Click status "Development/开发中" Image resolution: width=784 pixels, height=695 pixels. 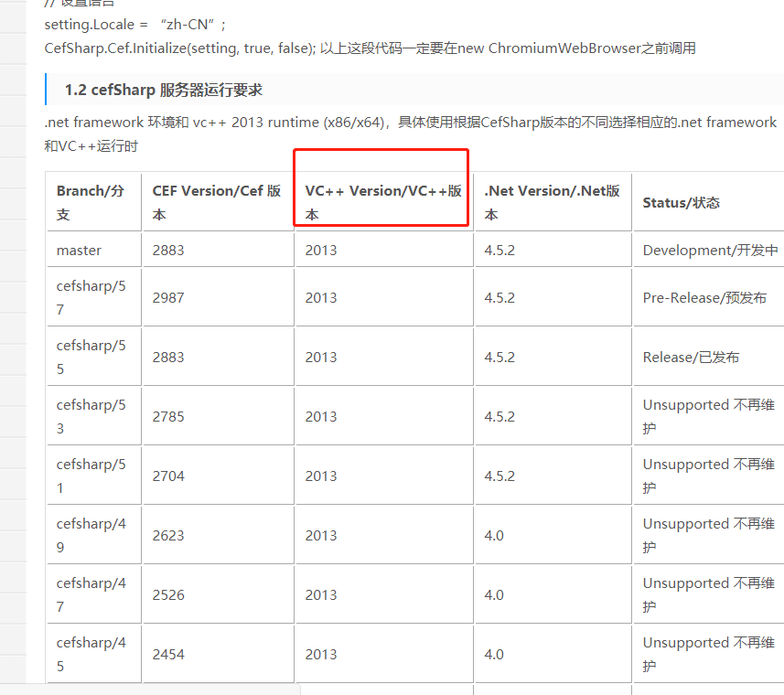click(708, 250)
